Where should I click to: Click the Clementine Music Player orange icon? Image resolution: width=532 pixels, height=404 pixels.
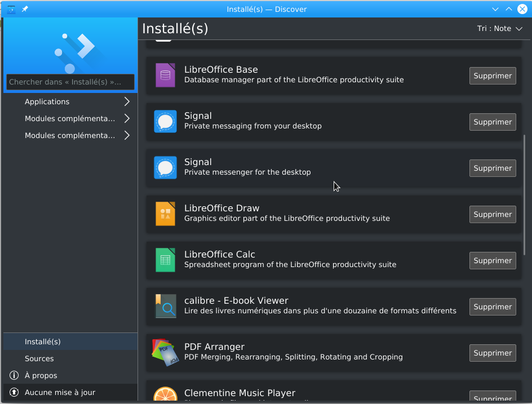[165, 394]
